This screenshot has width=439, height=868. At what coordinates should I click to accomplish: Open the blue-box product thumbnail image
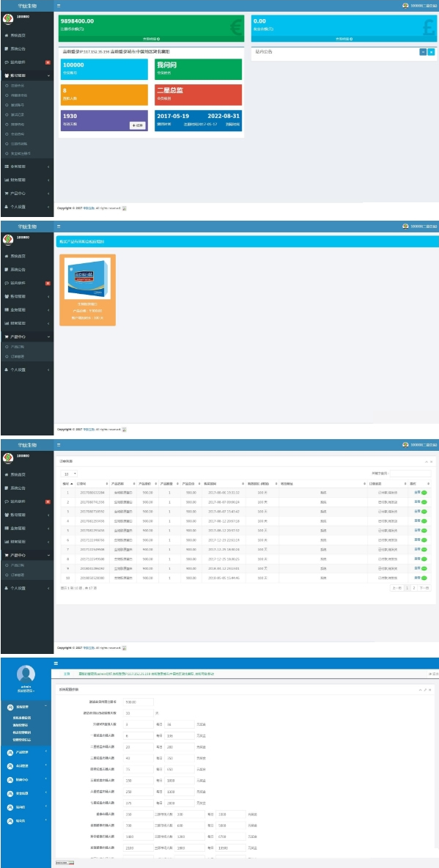pos(87,279)
